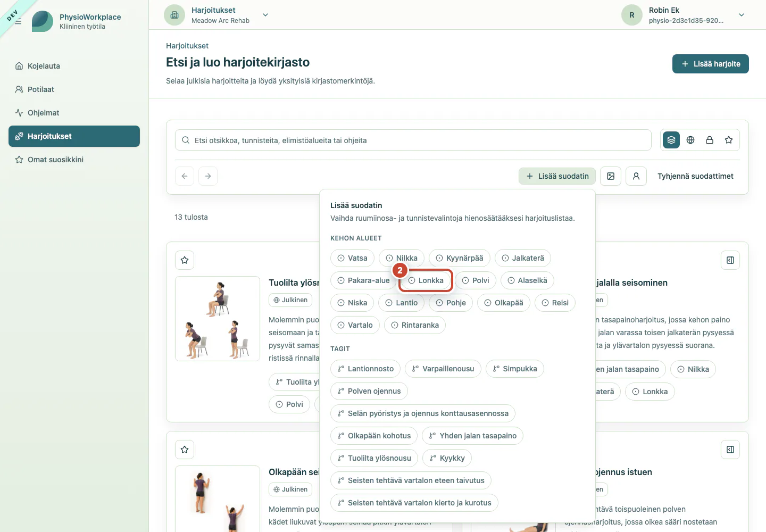Click the Robin Ek avatar circle
This screenshot has width=766, height=532.
632,15
